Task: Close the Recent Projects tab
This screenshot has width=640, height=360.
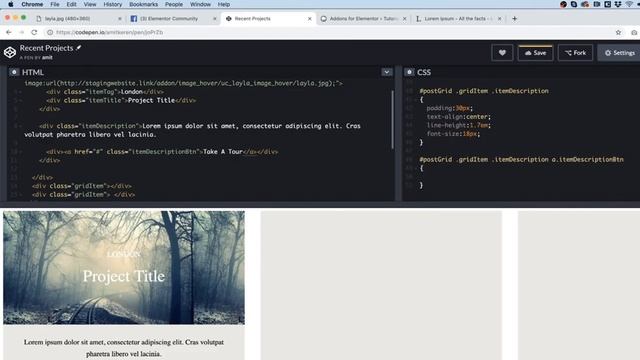Action: 309,19
